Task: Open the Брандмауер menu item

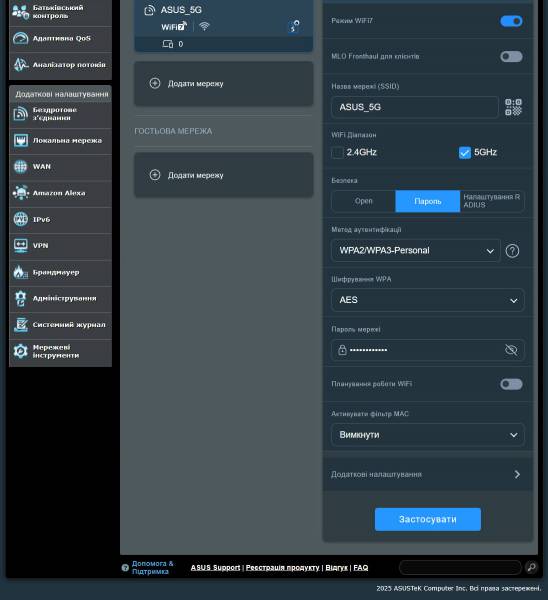Action: [x=60, y=272]
